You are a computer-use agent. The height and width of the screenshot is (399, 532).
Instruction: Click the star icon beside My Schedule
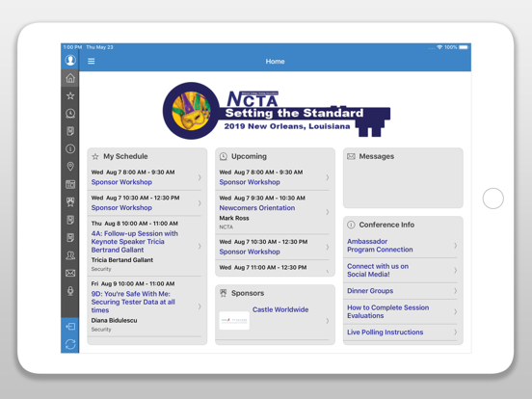[95, 156]
